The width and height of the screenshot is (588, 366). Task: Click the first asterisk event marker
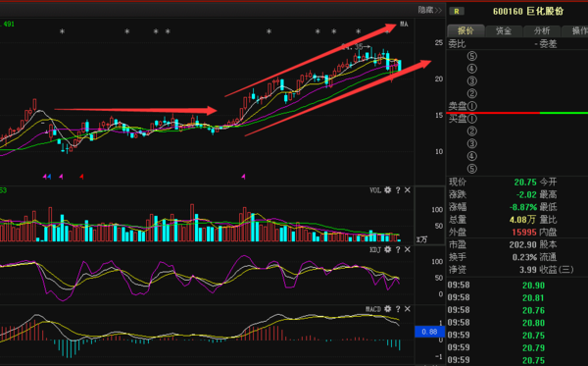[63, 32]
